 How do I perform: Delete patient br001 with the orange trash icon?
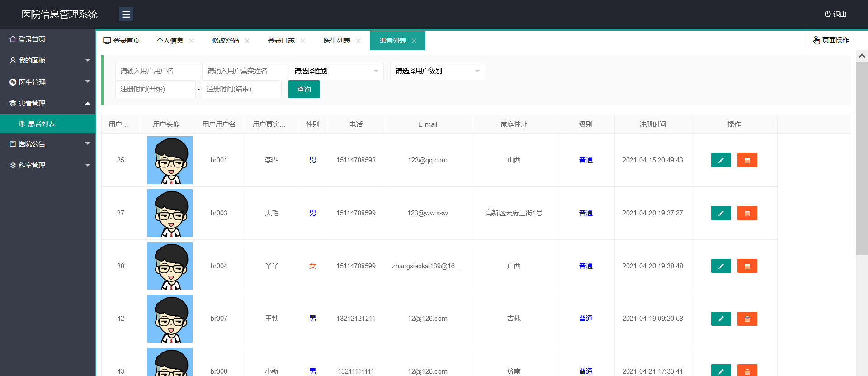(x=747, y=160)
